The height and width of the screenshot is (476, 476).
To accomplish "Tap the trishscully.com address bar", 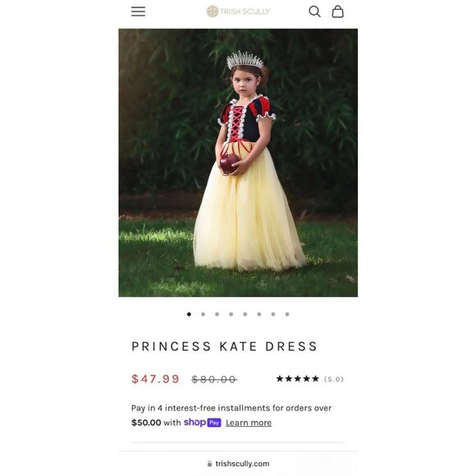I will tap(238, 464).
